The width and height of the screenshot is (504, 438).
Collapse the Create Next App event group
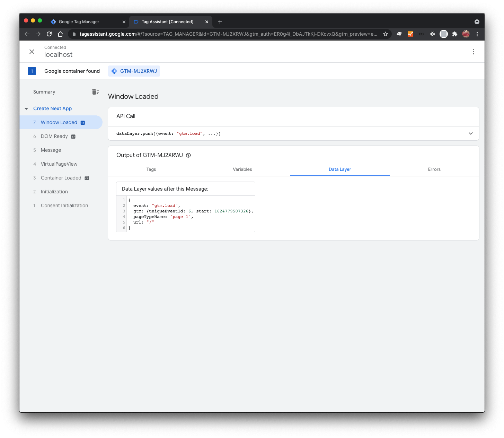click(26, 108)
